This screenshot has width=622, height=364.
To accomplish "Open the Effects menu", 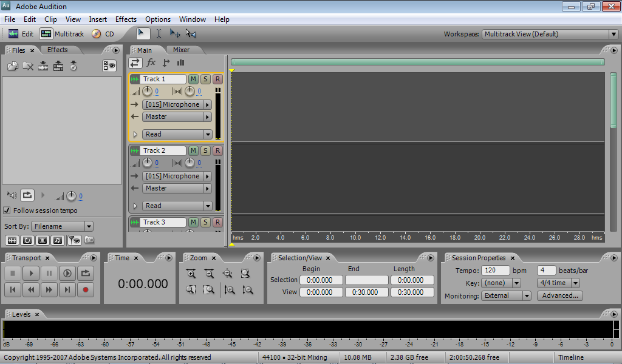I will 126,19.
